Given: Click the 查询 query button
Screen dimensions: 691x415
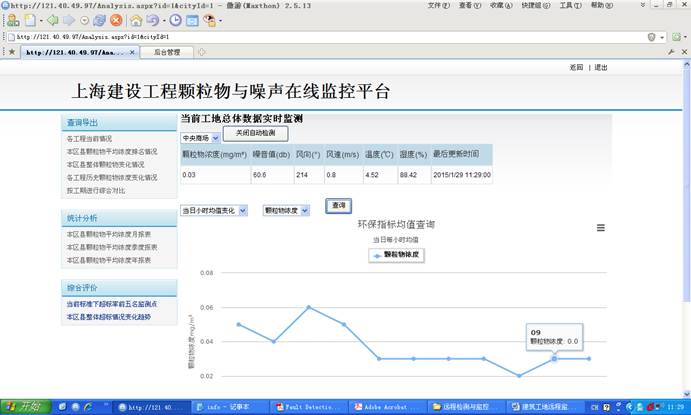Looking at the screenshot, I should point(337,206).
